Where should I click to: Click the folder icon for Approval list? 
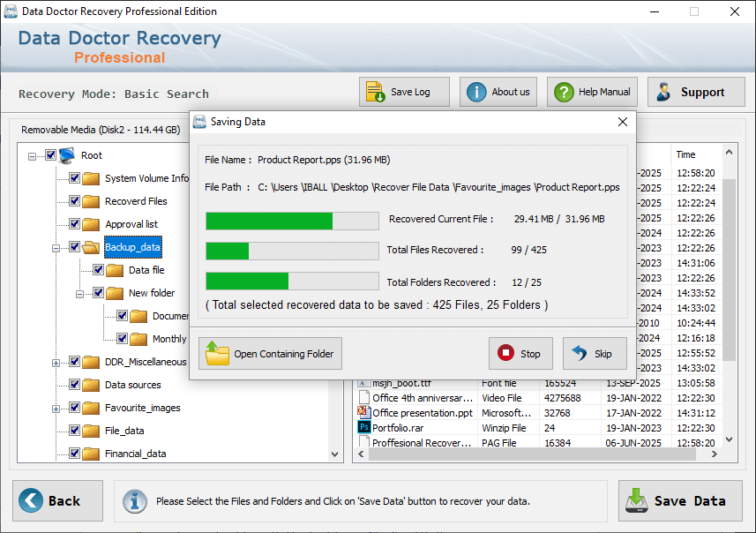pos(91,224)
